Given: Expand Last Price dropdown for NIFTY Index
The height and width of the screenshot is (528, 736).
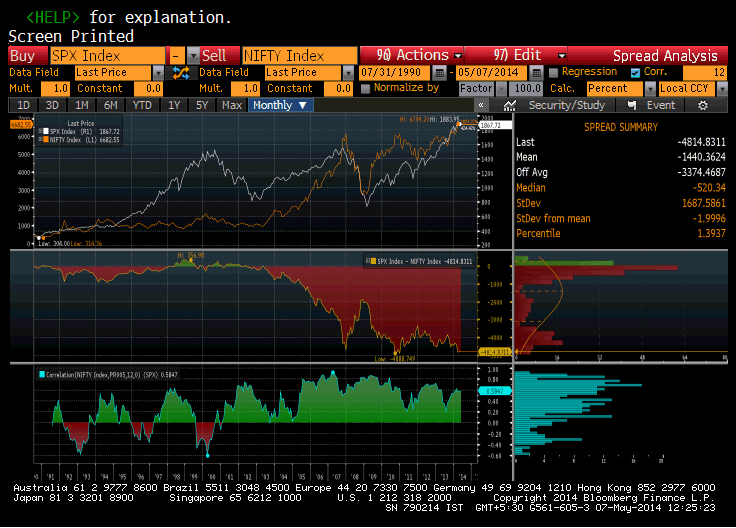Looking at the screenshot, I should (x=348, y=73).
